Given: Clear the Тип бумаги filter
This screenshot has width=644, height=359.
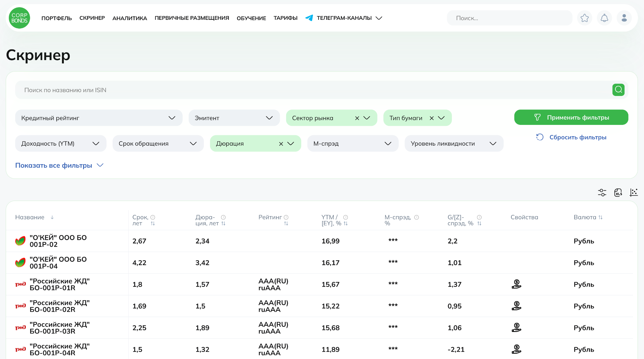Looking at the screenshot, I should point(431,118).
